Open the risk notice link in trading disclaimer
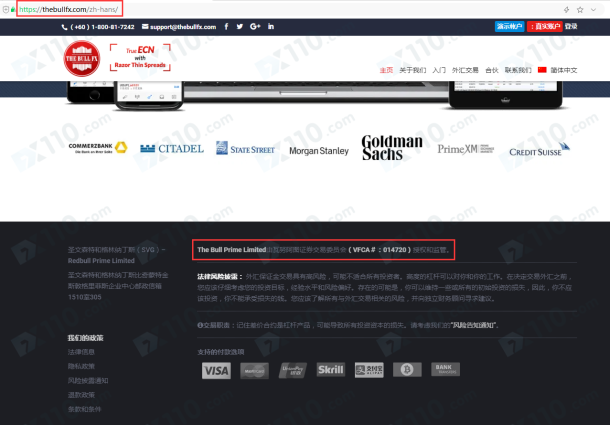610x425 pixels. point(473,325)
